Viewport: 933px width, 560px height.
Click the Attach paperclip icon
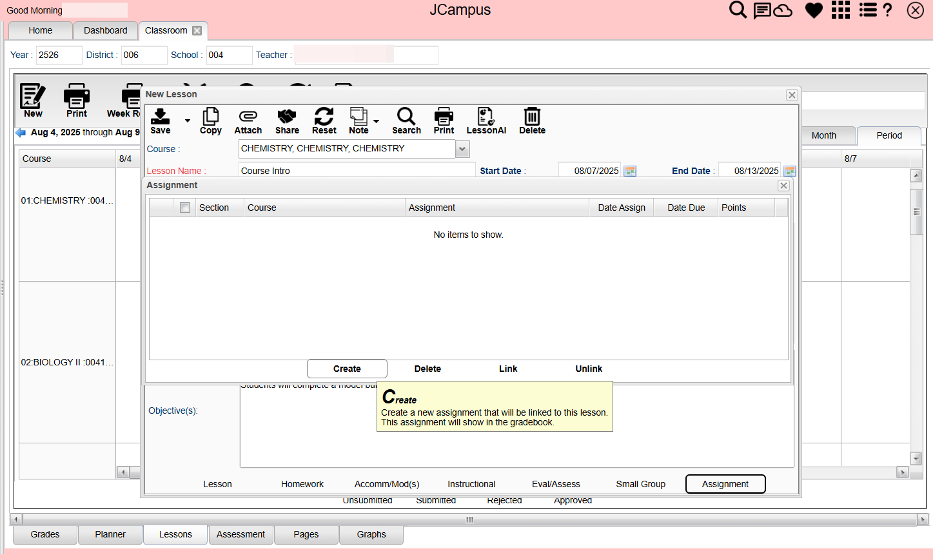pyautogui.click(x=248, y=116)
